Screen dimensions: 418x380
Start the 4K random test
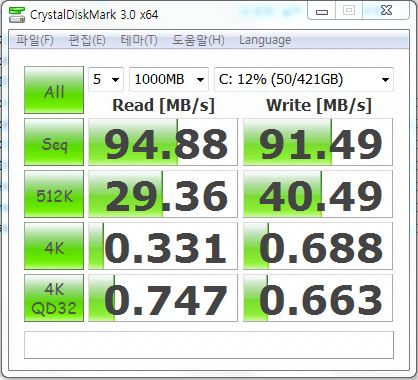click(54, 246)
